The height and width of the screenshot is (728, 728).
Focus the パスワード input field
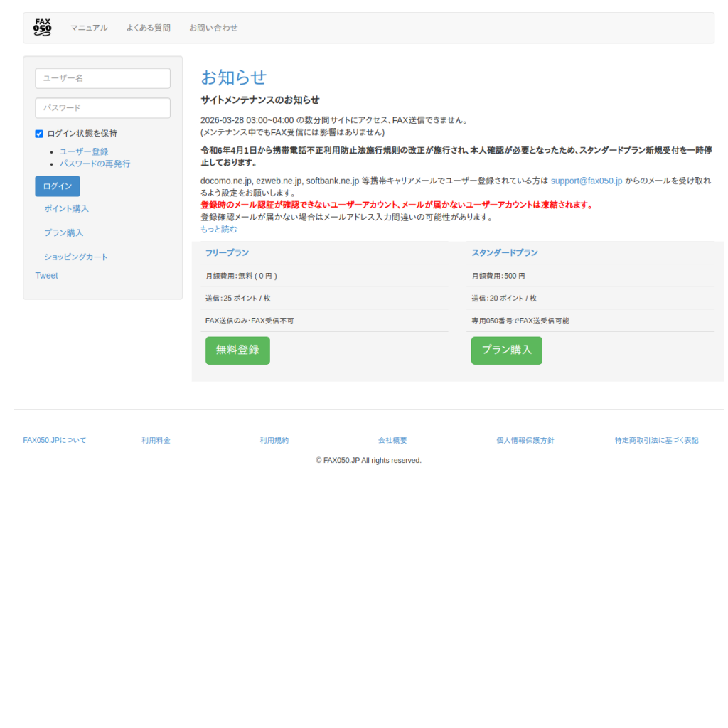pos(102,108)
